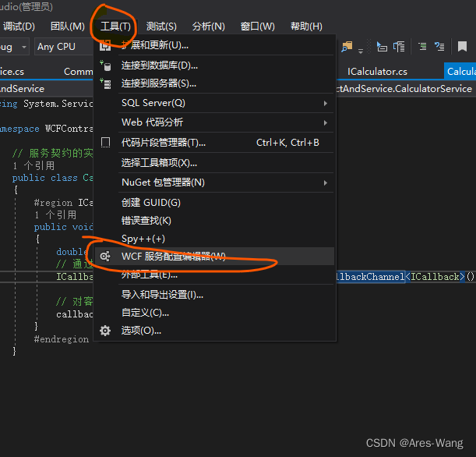Select 创建 GUID(G)
This screenshot has height=457, width=476.
click(x=214, y=202)
